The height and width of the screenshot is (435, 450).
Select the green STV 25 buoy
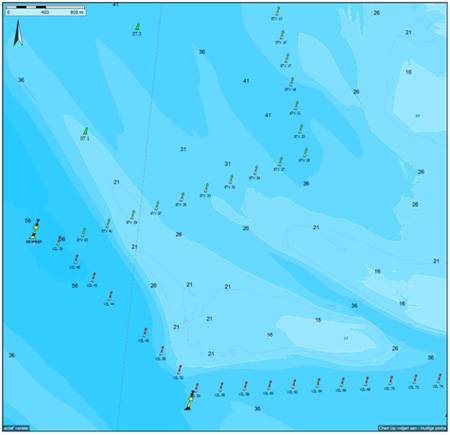[305, 153]
